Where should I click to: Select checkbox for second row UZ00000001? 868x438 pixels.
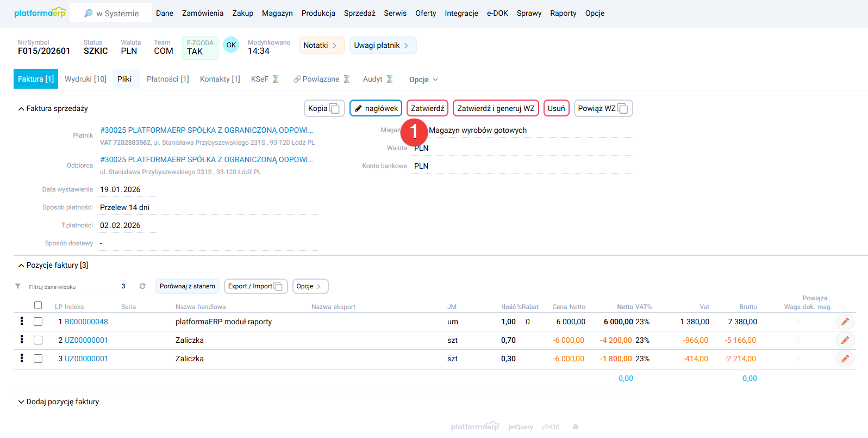click(38, 340)
